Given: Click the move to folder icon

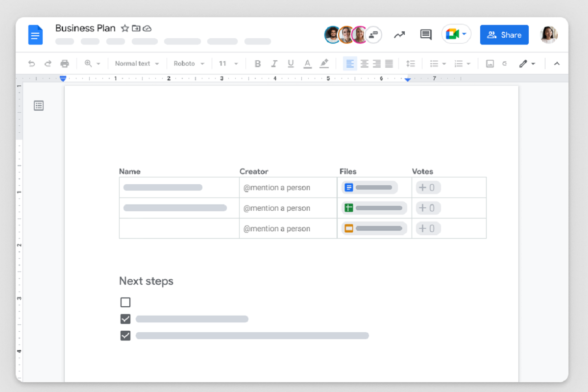Looking at the screenshot, I should coord(136,28).
